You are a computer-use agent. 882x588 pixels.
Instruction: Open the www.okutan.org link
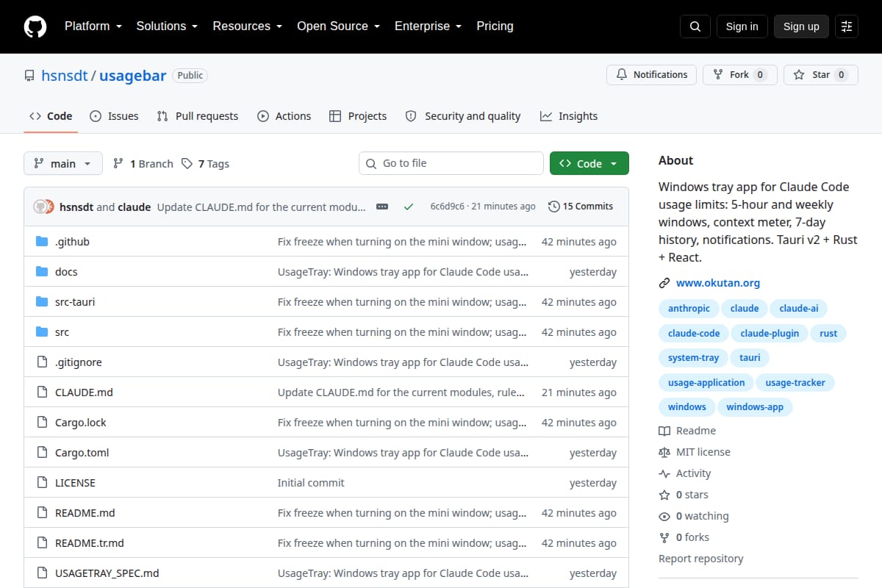click(x=718, y=283)
